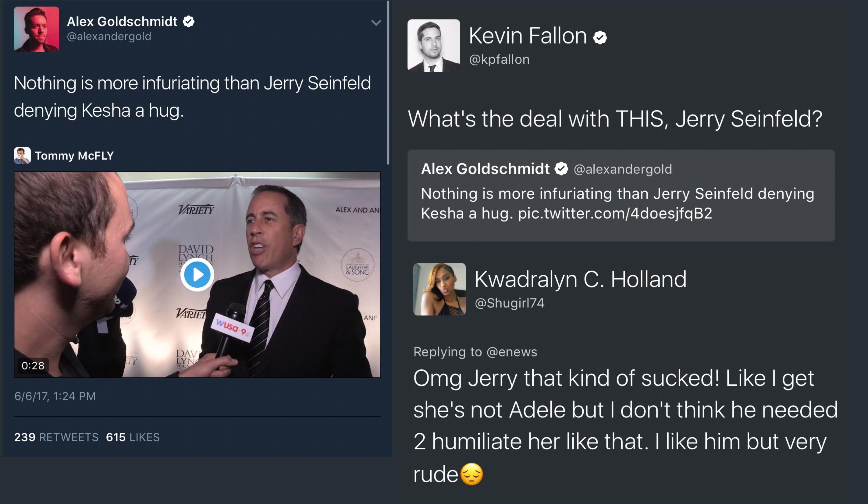This screenshot has width=868, height=504.
Task: Click Tommy McFLY's small avatar icon
Action: point(22,156)
